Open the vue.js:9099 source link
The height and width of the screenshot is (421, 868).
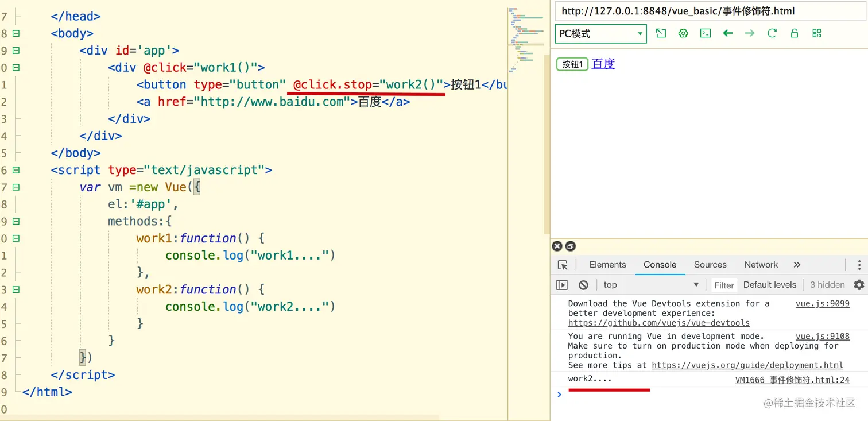tap(822, 303)
